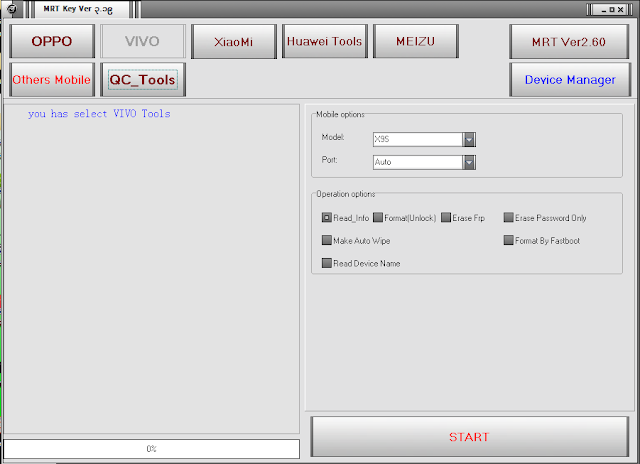Select the VIVO tools tab
This screenshot has height=464, width=640.
tap(143, 41)
